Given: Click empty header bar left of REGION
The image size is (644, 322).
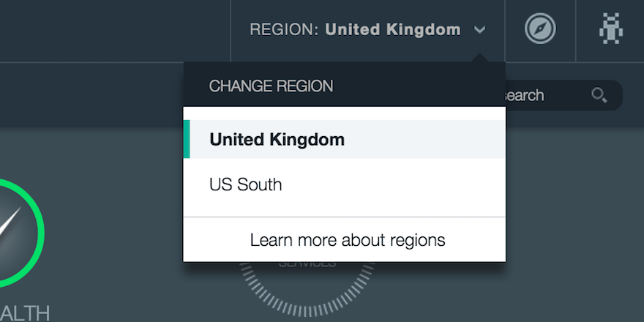Looking at the screenshot, I should (110, 30).
